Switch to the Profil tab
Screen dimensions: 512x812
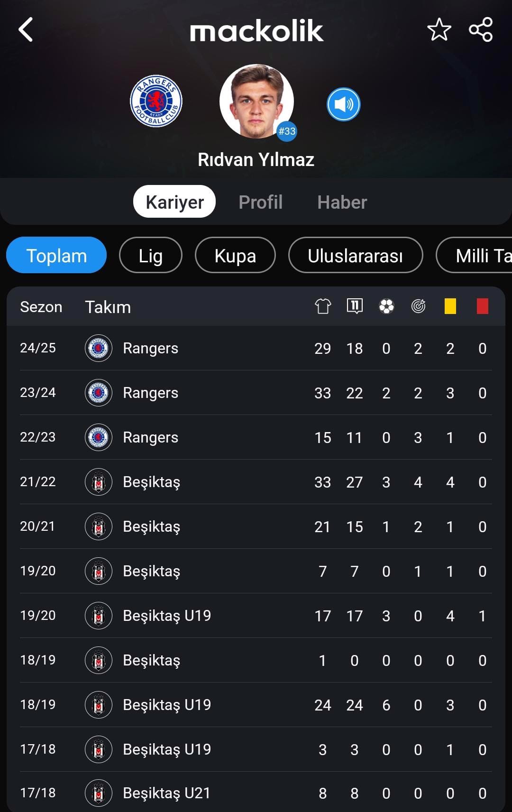click(261, 202)
